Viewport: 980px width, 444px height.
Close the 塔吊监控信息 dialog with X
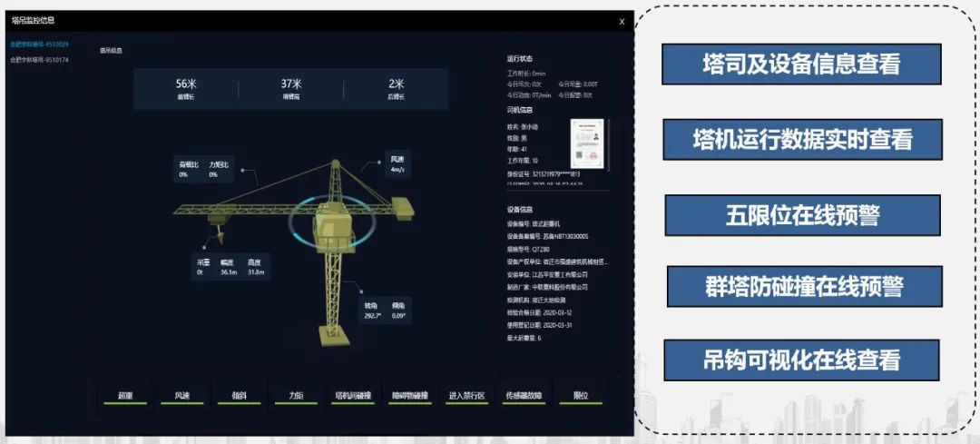(x=622, y=22)
